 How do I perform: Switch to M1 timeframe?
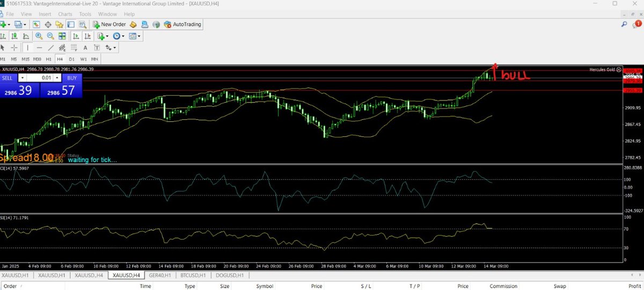click(x=3, y=59)
